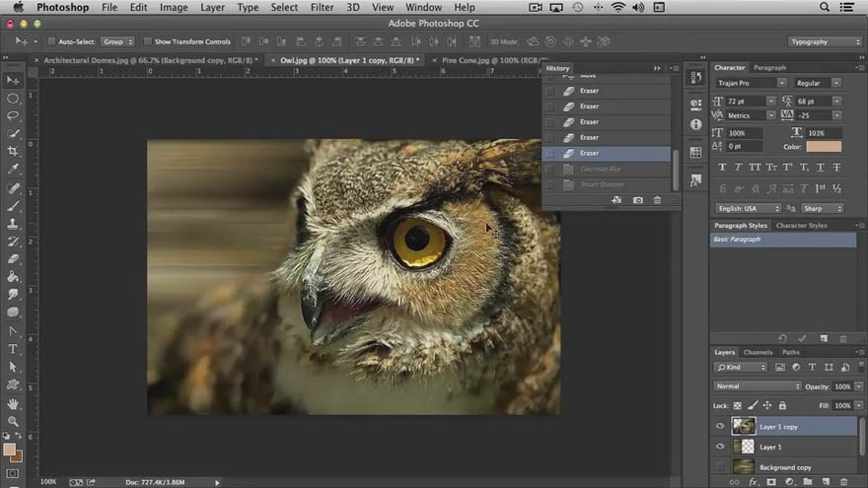Image resolution: width=868 pixels, height=488 pixels.
Task: Toggle lock transparent pixels
Action: 738,405
